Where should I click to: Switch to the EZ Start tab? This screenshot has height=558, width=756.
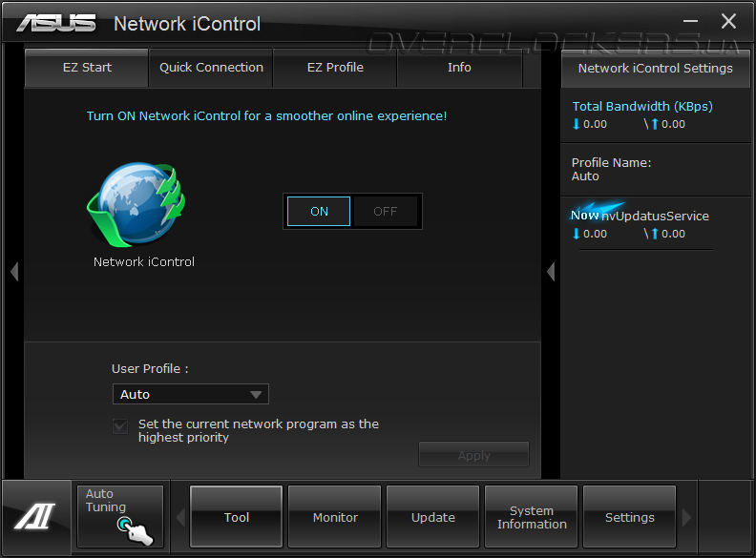coord(87,68)
